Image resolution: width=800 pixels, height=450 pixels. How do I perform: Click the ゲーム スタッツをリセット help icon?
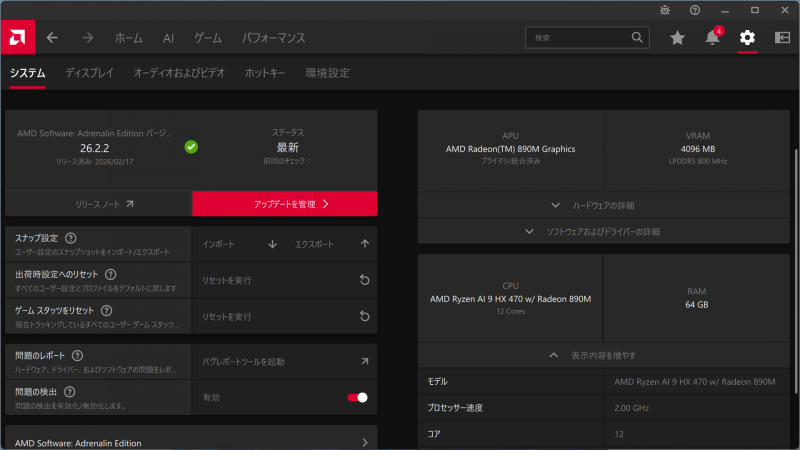pyautogui.click(x=106, y=311)
